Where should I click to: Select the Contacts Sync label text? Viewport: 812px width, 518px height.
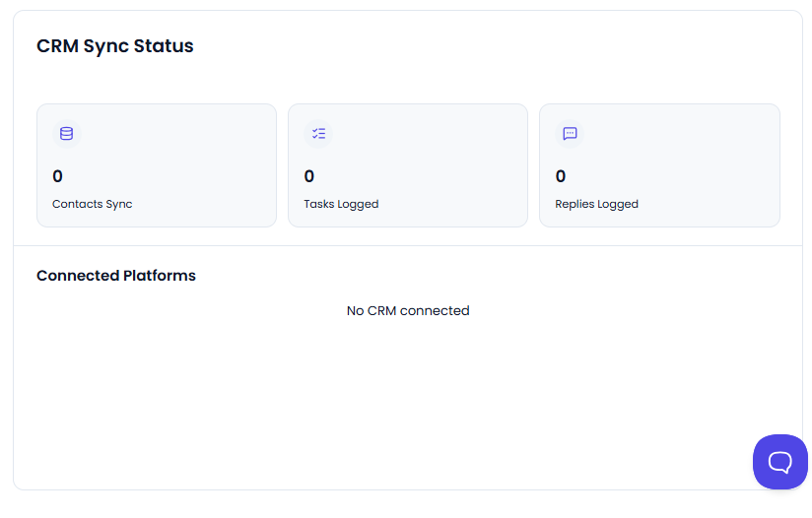pyautogui.click(x=93, y=204)
